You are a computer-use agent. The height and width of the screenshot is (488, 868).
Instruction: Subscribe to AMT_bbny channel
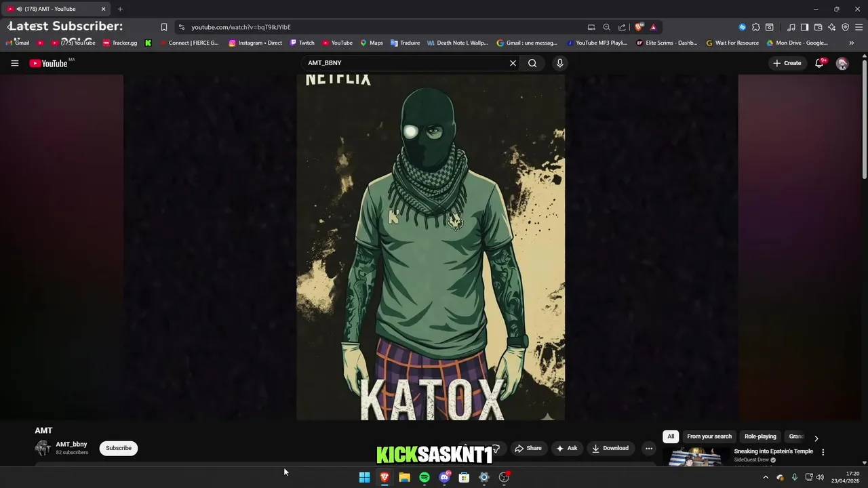point(118,448)
